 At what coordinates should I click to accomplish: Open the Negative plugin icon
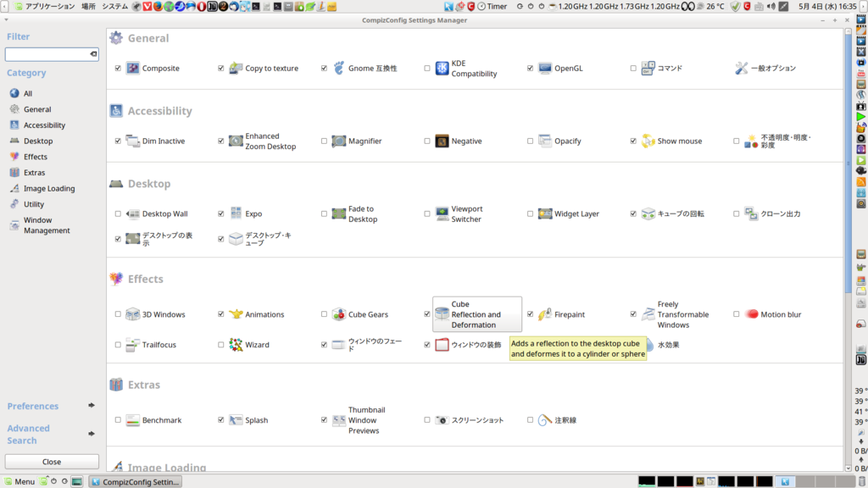(442, 141)
